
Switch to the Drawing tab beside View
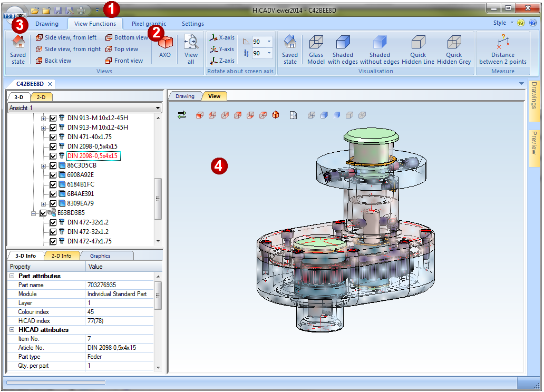tap(185, 96)
